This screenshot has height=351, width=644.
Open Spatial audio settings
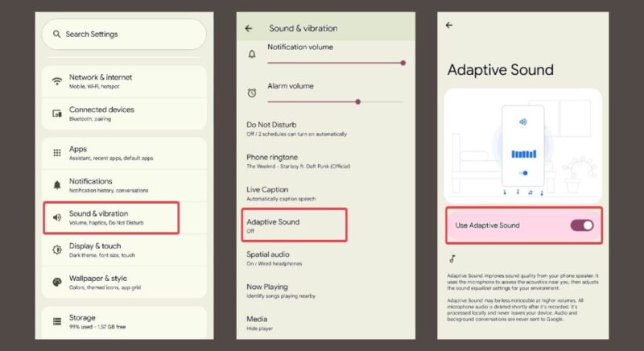coord(325,258)
